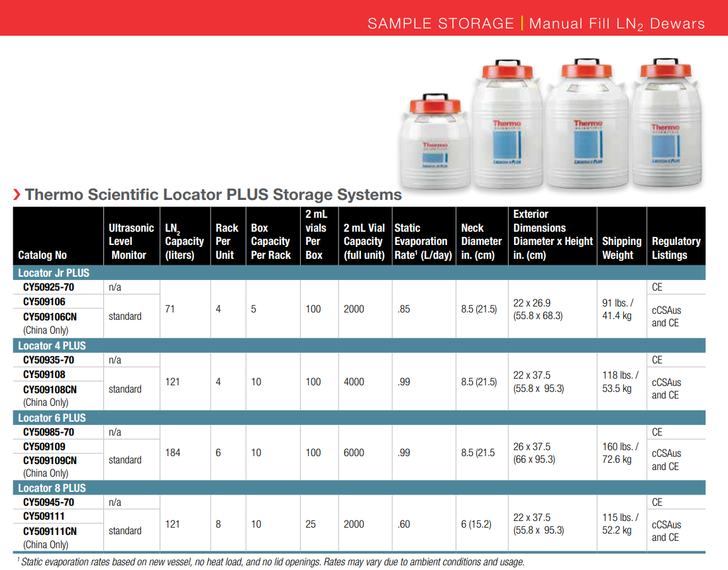Click the 'Shipping Weight' column header
This screenshot has height=570, width=728.
pos(621,248)
